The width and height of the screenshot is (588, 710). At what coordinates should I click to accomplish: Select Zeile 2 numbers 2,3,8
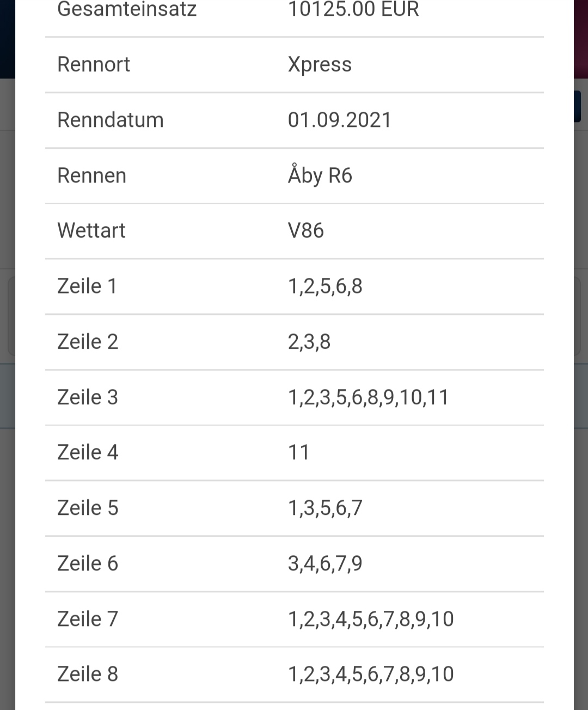click(309, 342)
